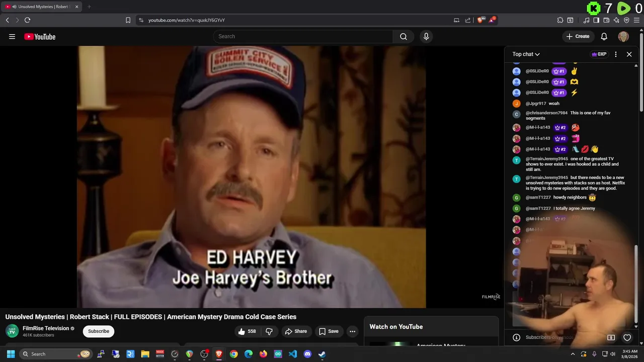The image size is (644, 362).
Task: Dislike the video with thumbs down
Action: pyautogui.click(x=269, y=331)
